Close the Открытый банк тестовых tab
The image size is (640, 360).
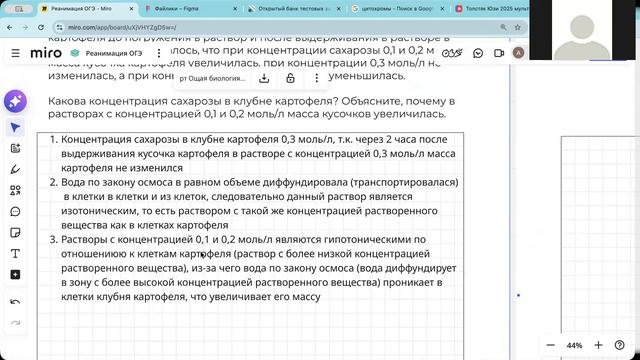(338, 9)
